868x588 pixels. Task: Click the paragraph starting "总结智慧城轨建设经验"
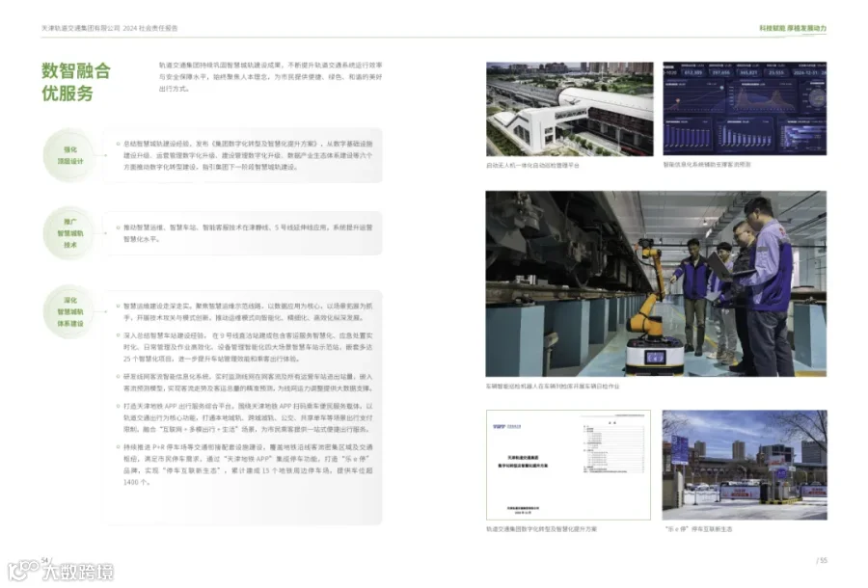248,155
